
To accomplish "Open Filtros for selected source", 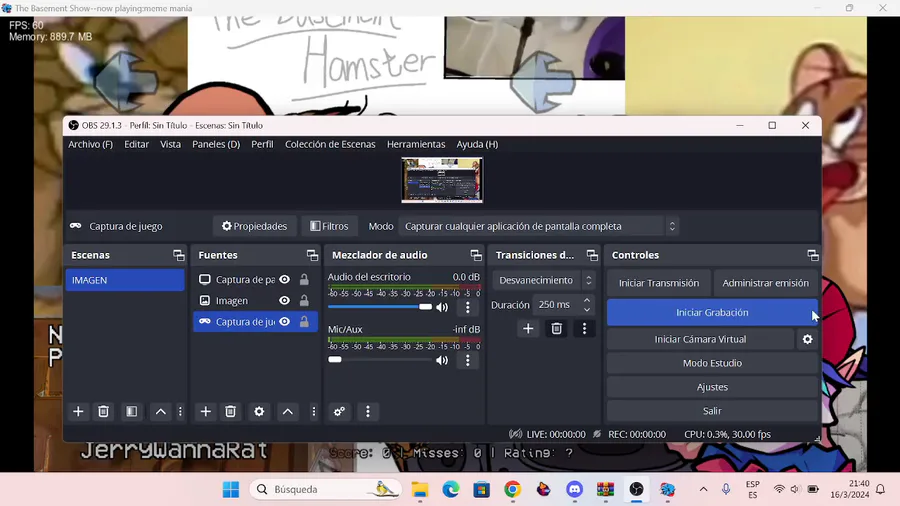I will pyautogui.click(x=329, y=226).
